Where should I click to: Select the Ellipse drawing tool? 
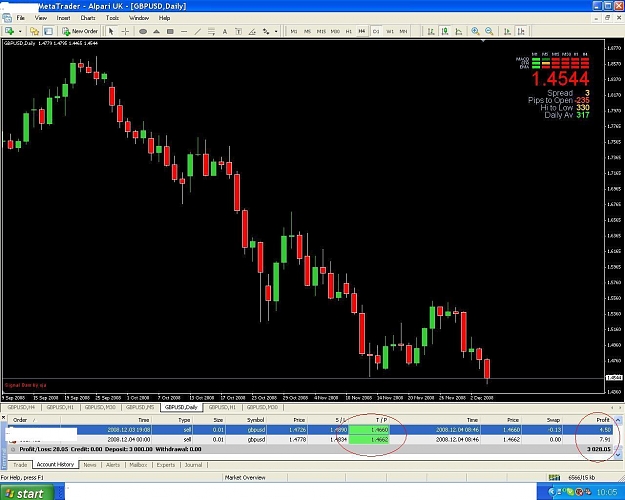pyautogui.click(x=143, y=31)
